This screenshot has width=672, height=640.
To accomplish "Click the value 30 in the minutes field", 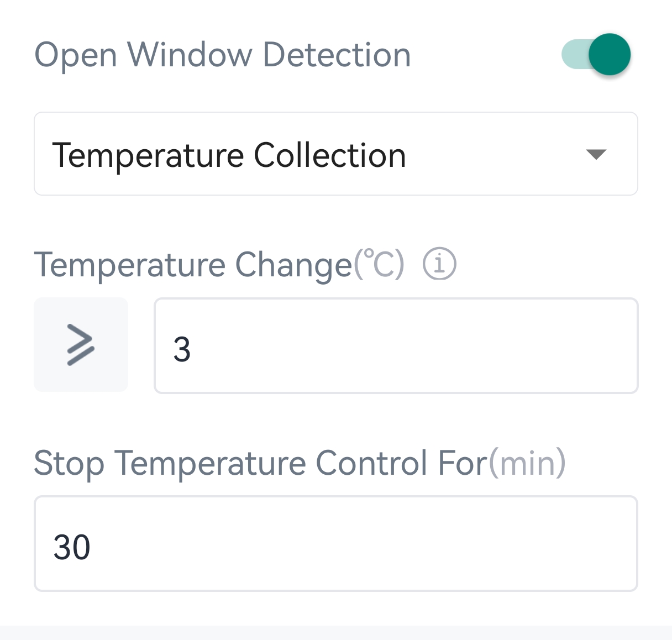I will pos(72,547).
